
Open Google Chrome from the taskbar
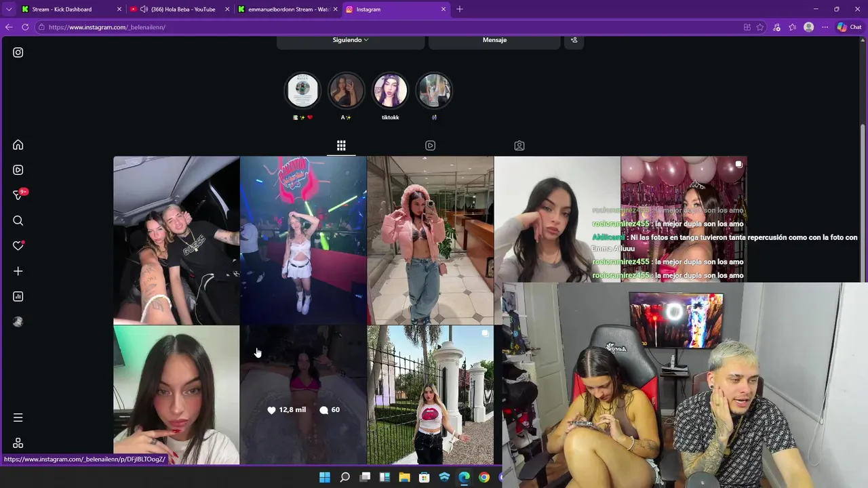(484, 477)
